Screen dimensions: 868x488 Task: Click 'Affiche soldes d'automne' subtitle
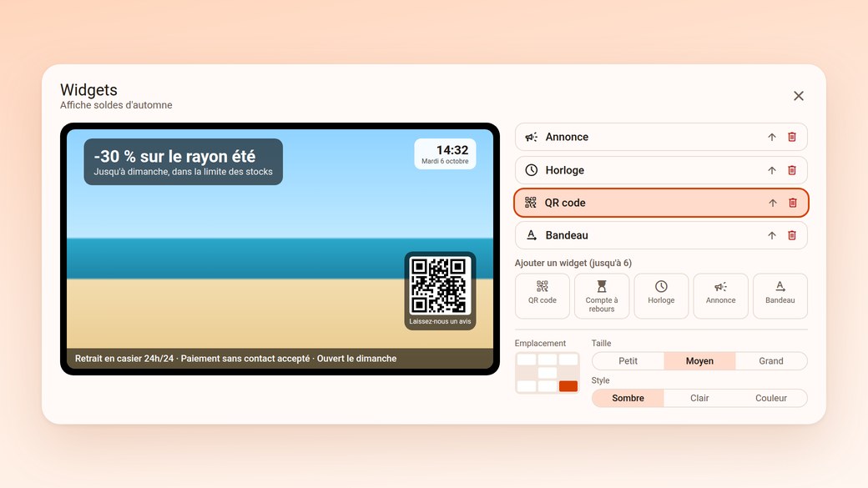pos(116,105)
